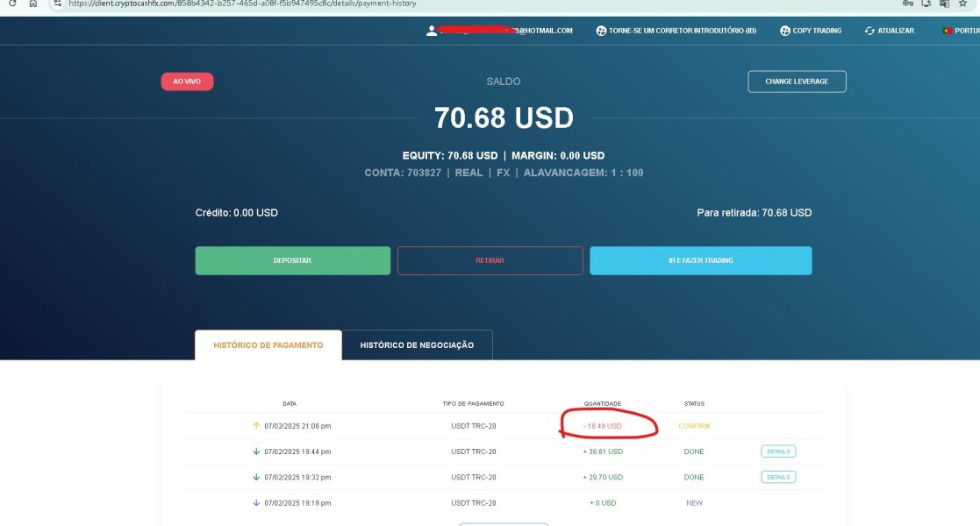Select the Portugal flag icon
This screenshot has width=980, height=526.
coord(947,31)
